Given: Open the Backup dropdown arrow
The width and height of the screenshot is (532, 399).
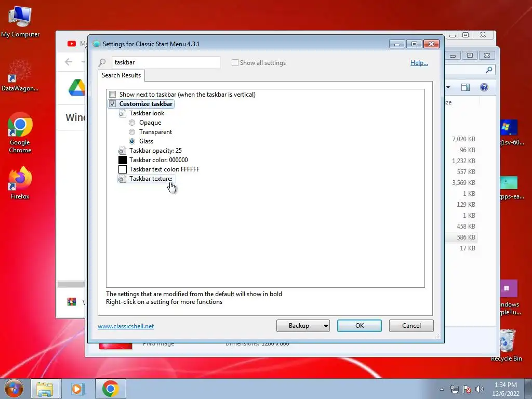Looking at the screenshot, I should [x=325, y=326].
